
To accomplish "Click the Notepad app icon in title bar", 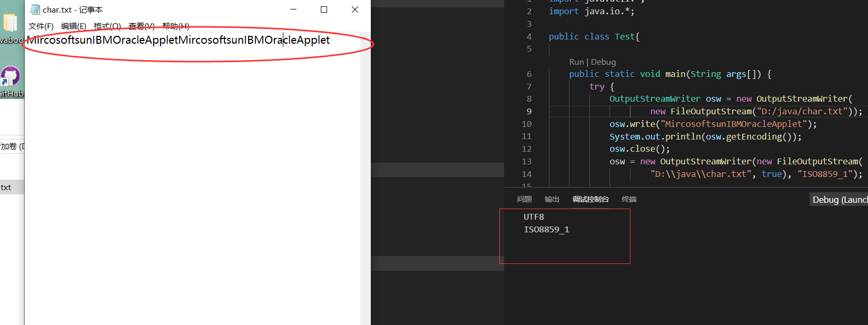I will coord(35,9).
